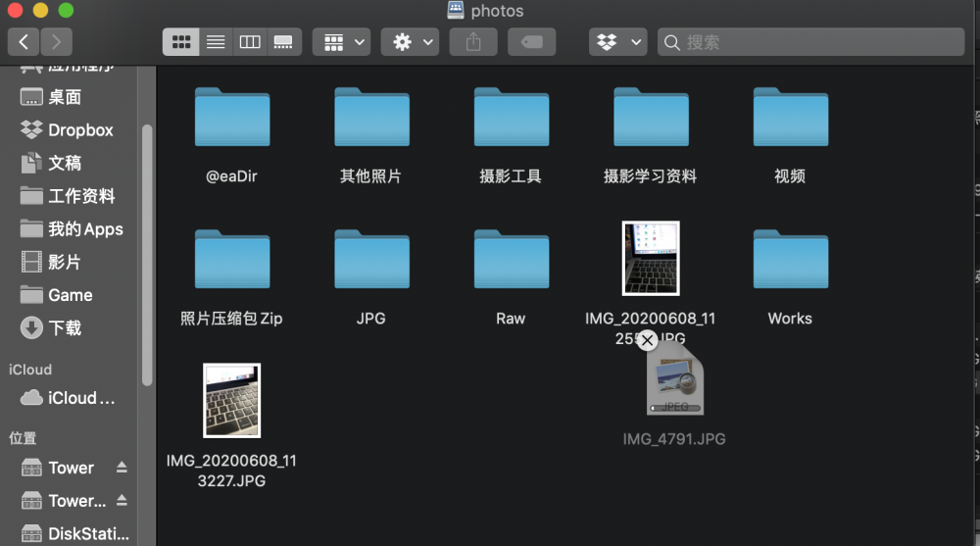The width and height of the screenshot is (980, 546).
Task: Click the iCloud section header
Action: pyautogui.click(x=30, y=370)
